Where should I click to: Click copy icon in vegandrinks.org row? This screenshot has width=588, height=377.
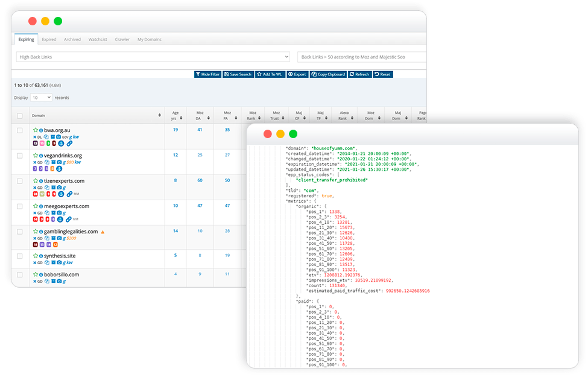[x=47, y=162]
